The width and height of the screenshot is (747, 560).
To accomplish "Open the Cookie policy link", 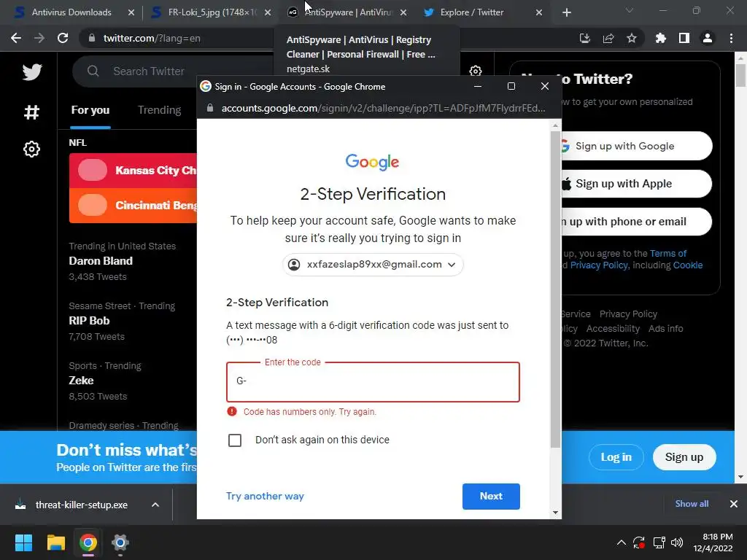I will 687,265.
